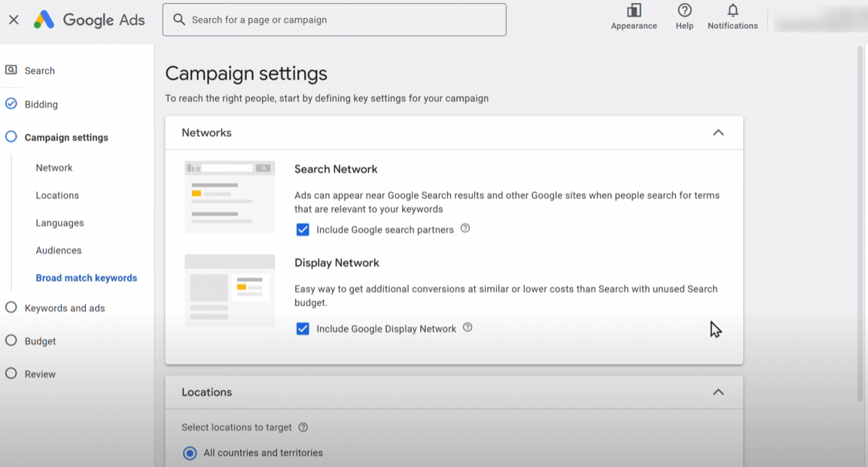
Task: Collapse the Locations section
Action: point(718,392)
